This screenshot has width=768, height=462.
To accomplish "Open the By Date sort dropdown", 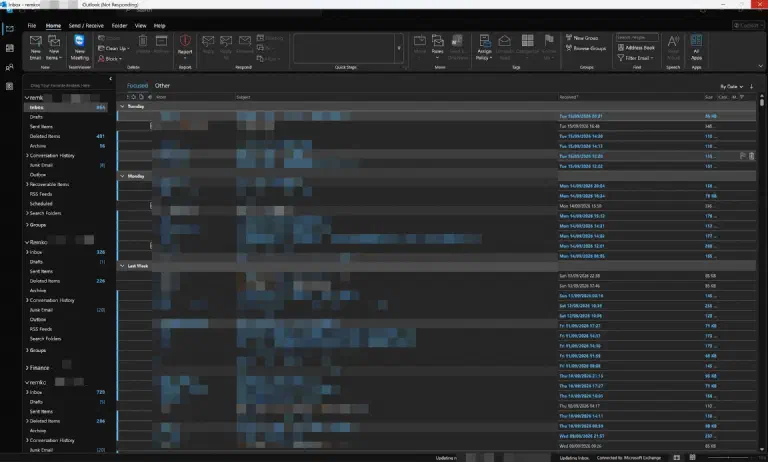I will tap(731, 86).
